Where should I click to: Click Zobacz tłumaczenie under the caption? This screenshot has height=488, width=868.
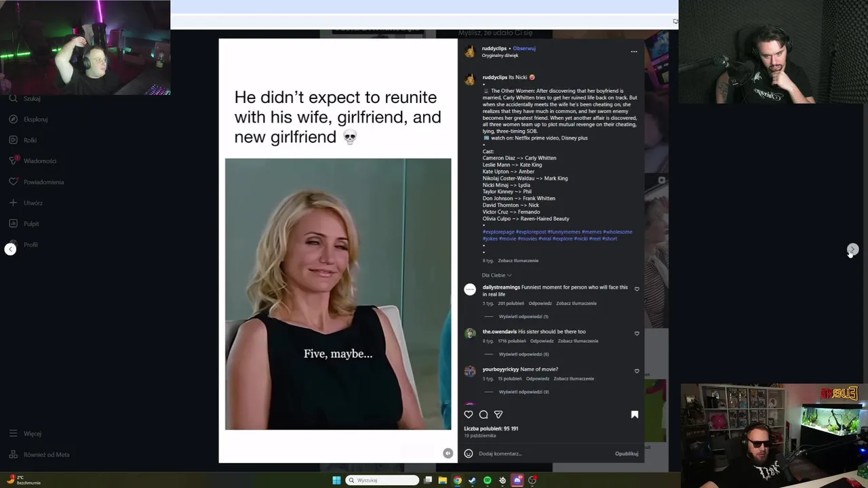[518, 260]
